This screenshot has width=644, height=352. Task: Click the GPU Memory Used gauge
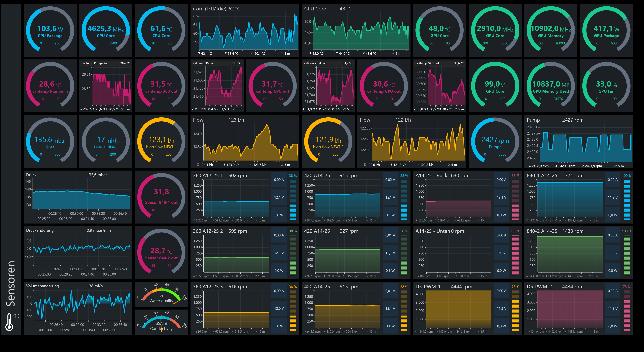coord(550,86)
